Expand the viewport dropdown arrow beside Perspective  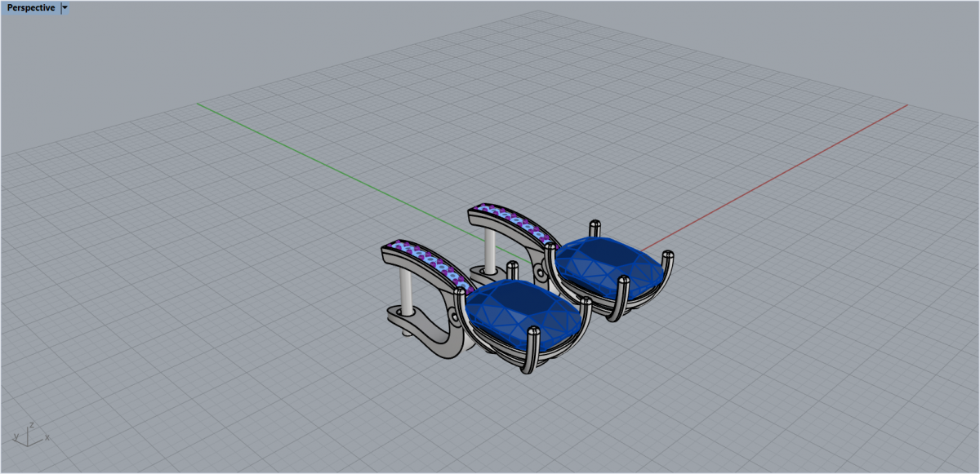point(65,7)
